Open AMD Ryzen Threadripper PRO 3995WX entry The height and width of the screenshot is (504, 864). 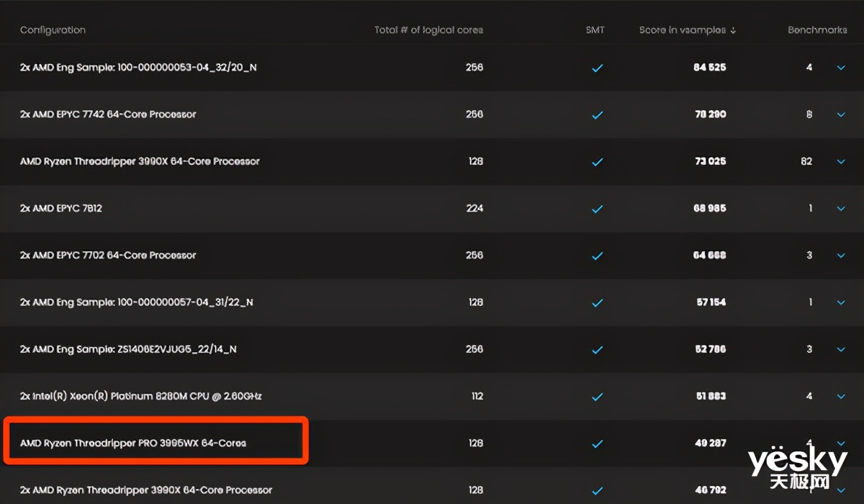[x=133, y=443]
